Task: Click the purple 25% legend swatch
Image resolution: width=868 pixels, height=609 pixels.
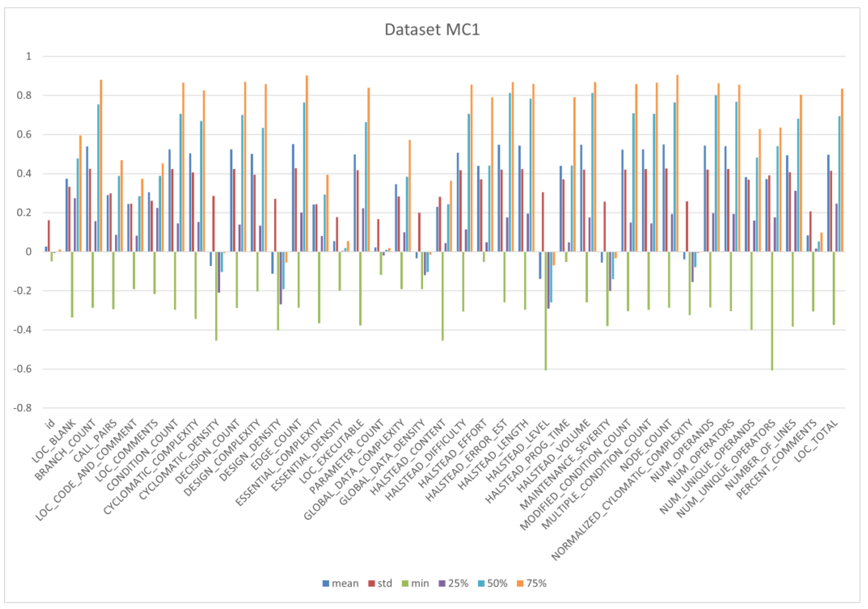Action: tap(442, 583)
